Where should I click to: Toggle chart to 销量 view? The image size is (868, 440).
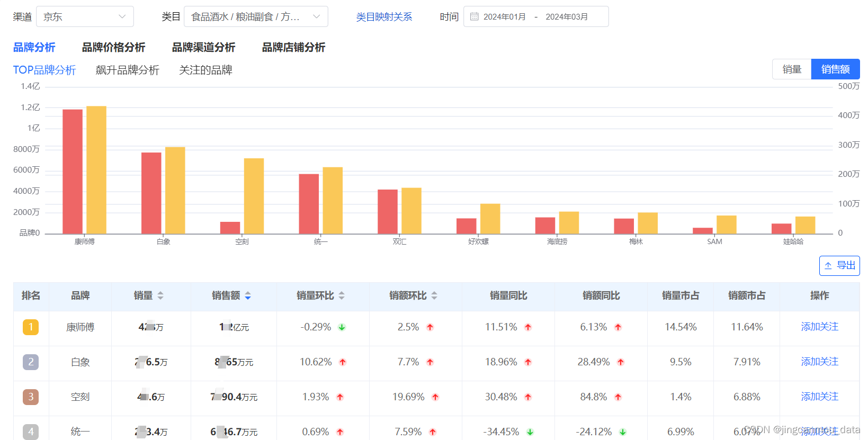[x=792, y=69]
